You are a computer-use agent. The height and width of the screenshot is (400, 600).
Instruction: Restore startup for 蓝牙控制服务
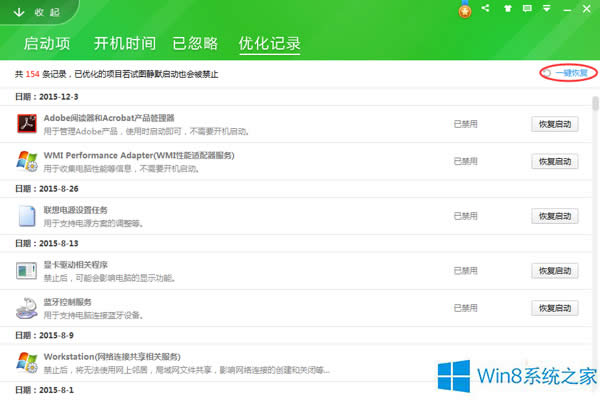click(555, 308)
